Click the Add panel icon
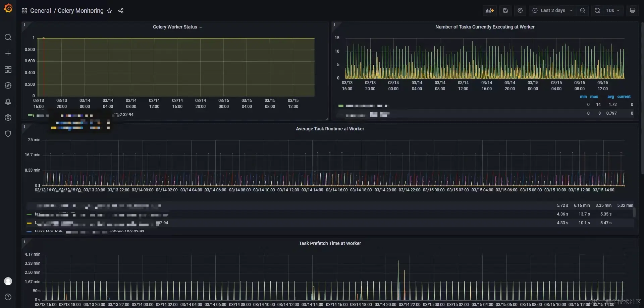Viewport: 644px width, 308px height. pyautogui.click(x=490, y=10)
